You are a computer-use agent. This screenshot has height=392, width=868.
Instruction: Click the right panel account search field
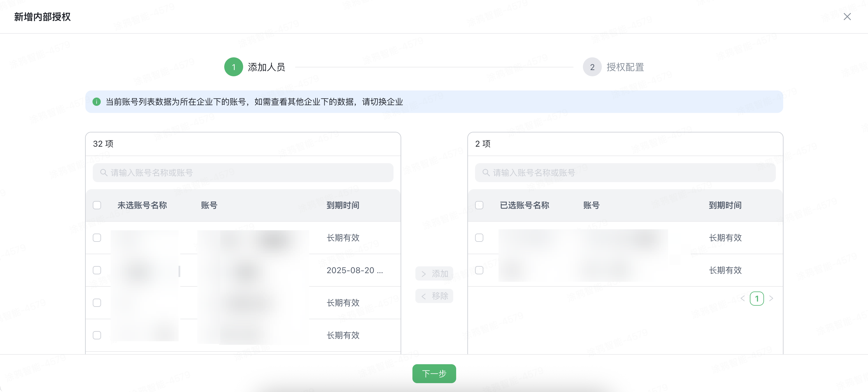625,173
